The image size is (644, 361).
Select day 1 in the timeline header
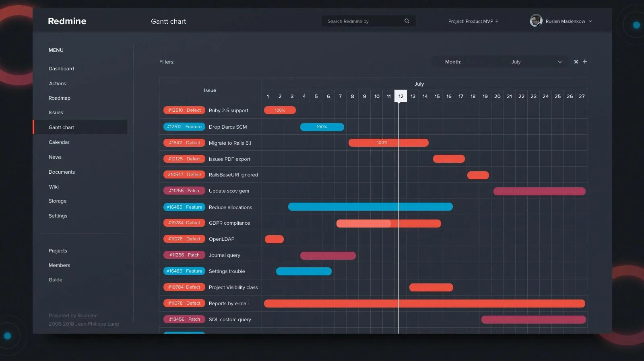coord(268,96)
